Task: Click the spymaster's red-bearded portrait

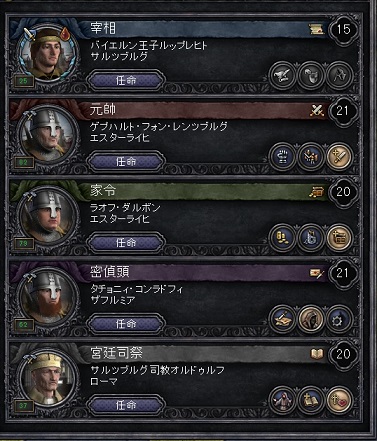Action: [48, 298]
